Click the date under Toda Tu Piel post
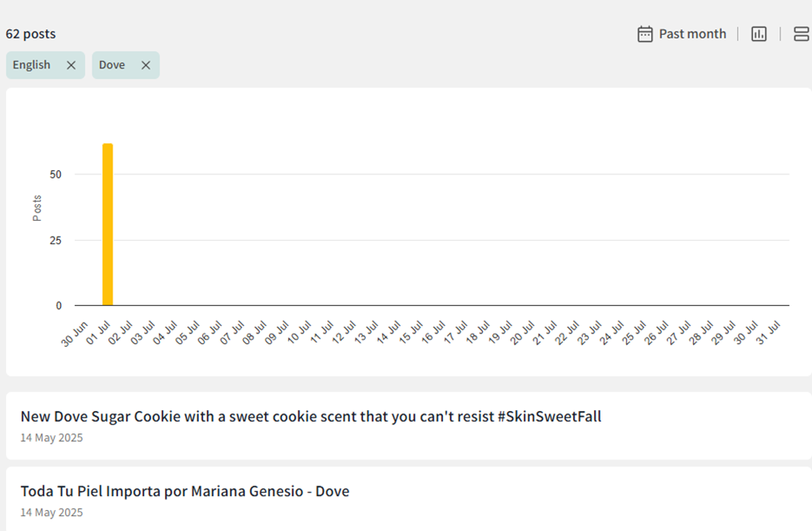This screenshot has height=531, width=812. (52, 513)
